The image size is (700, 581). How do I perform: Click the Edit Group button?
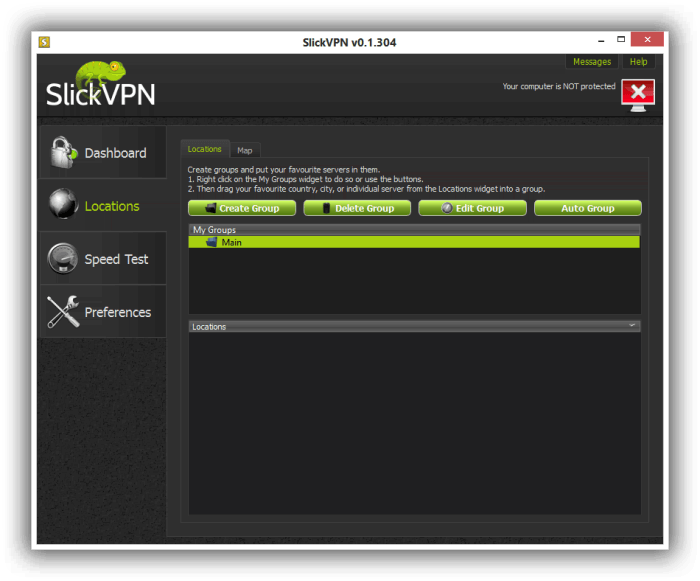tap(472, 208)
